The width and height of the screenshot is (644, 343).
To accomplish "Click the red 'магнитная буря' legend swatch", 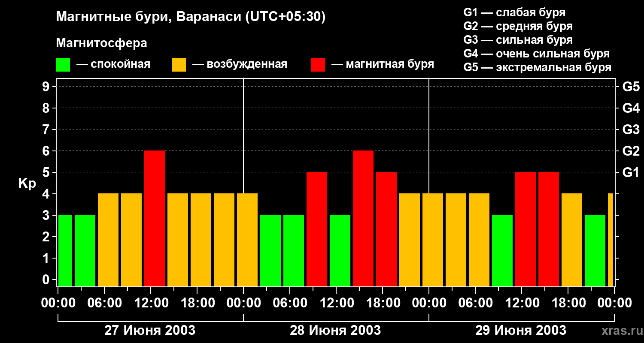I will [x=318, y=65].
